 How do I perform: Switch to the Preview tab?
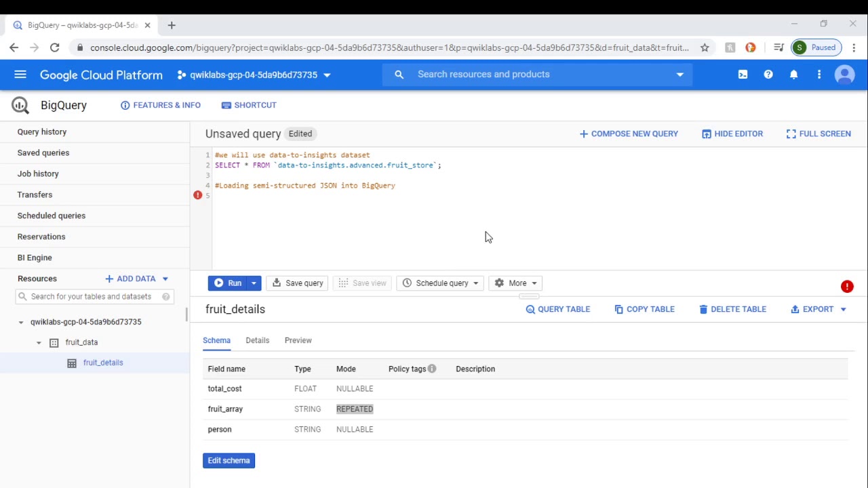tap(298, 340)
